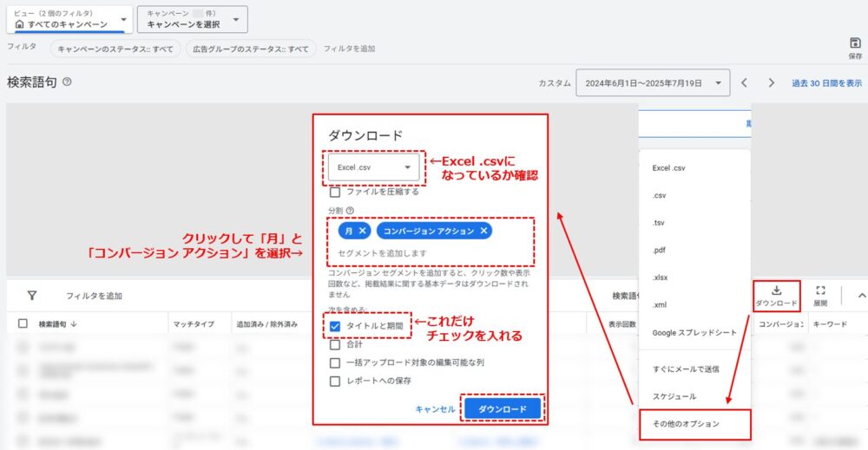The width and height of the screenshot is (868, 450).
Task: Enable the レポートへの保存 checkbox
Action: pos(335,381)
